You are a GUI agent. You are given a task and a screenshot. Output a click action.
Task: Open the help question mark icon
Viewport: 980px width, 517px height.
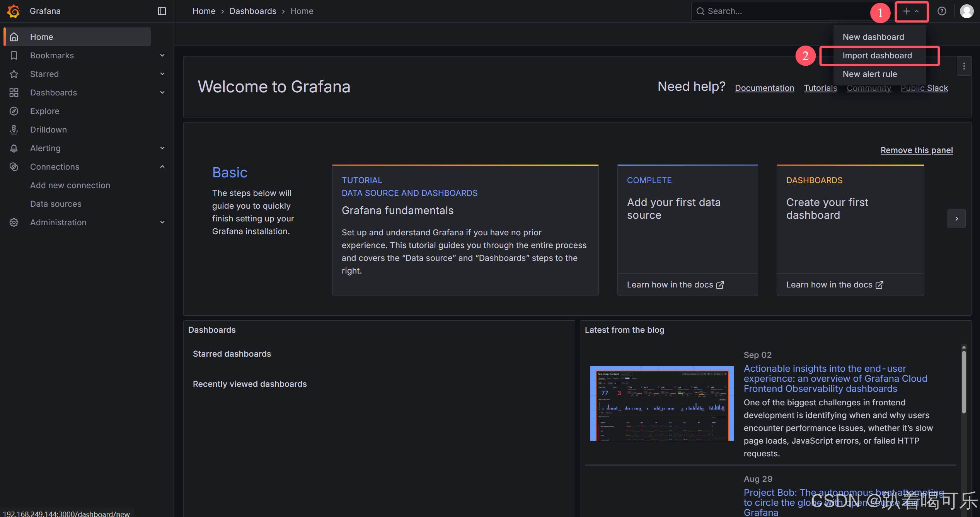coord(942,11)
